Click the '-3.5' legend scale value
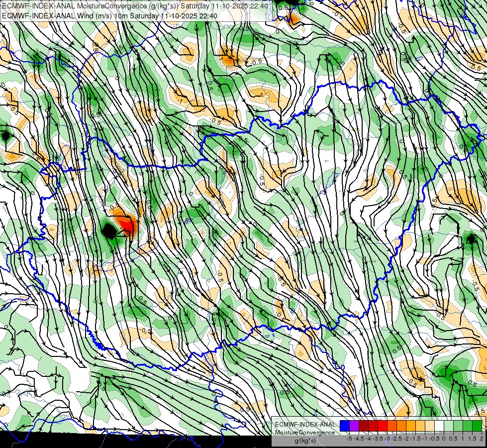 click(378, 439)
